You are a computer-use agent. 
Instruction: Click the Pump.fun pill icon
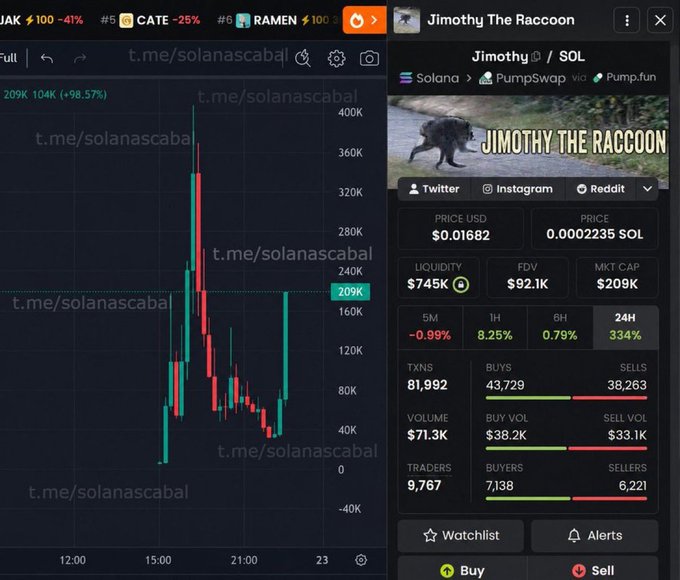click(x=598, y=78)
